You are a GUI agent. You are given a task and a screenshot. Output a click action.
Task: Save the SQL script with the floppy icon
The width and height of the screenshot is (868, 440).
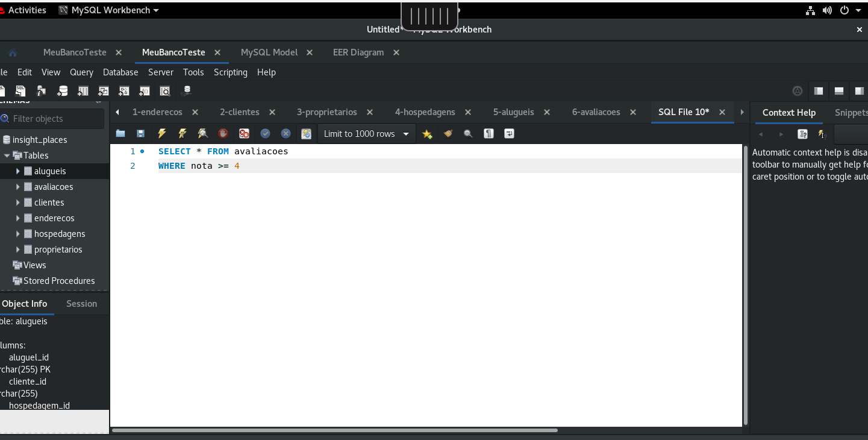pyautogui.click(x=141, y=134)
